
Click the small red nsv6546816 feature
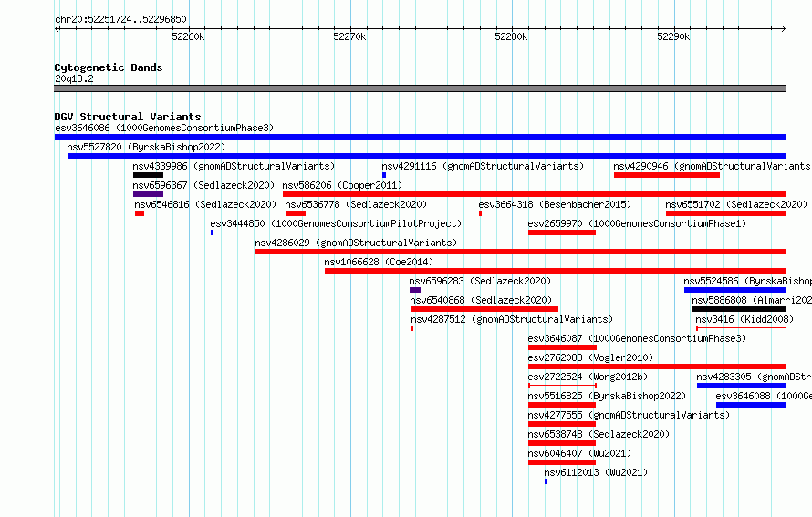140,213
